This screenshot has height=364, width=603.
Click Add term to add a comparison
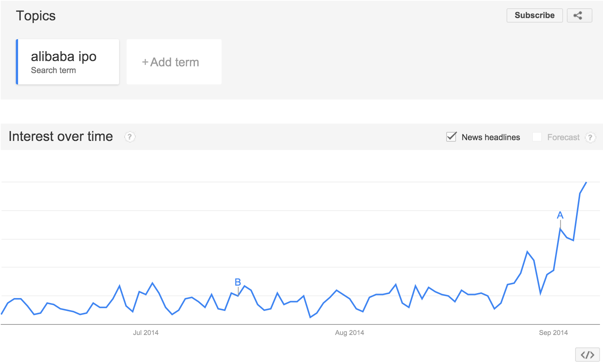174,62
